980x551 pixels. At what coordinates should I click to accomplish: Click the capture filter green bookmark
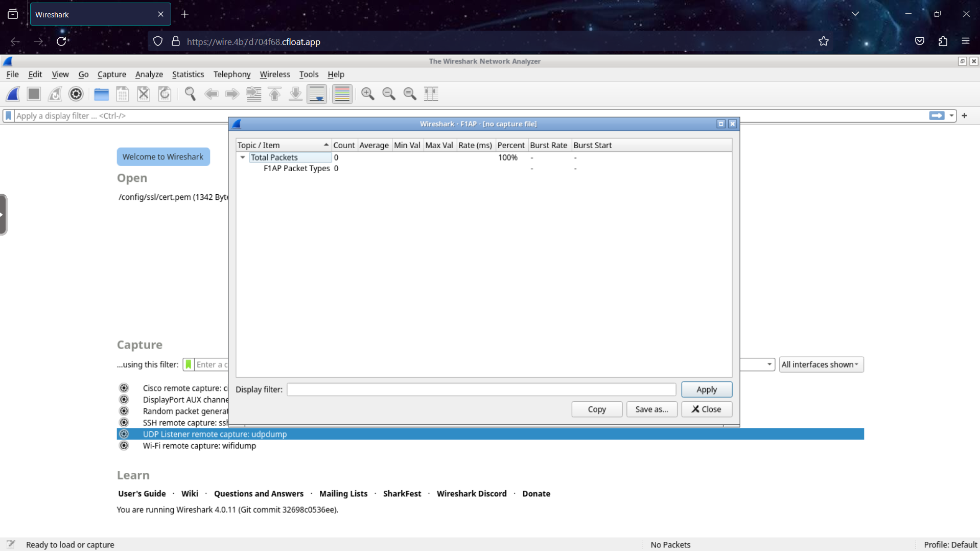tap(189, 364)
